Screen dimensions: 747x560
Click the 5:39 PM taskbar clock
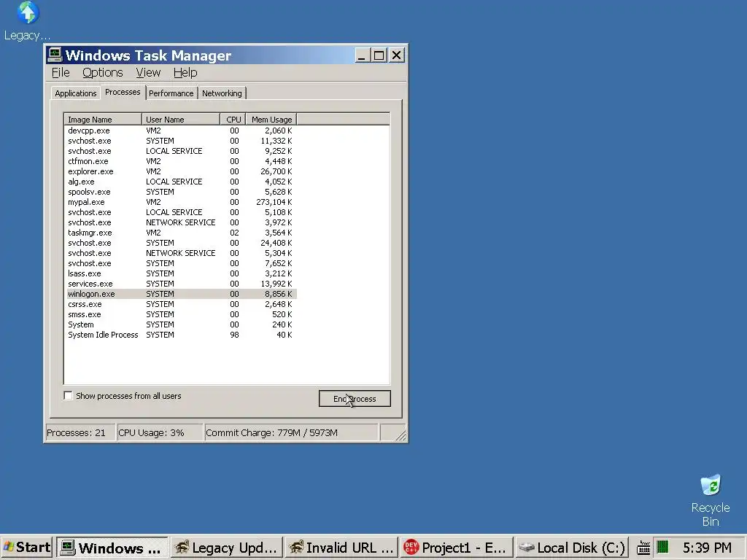click(707, 548)
